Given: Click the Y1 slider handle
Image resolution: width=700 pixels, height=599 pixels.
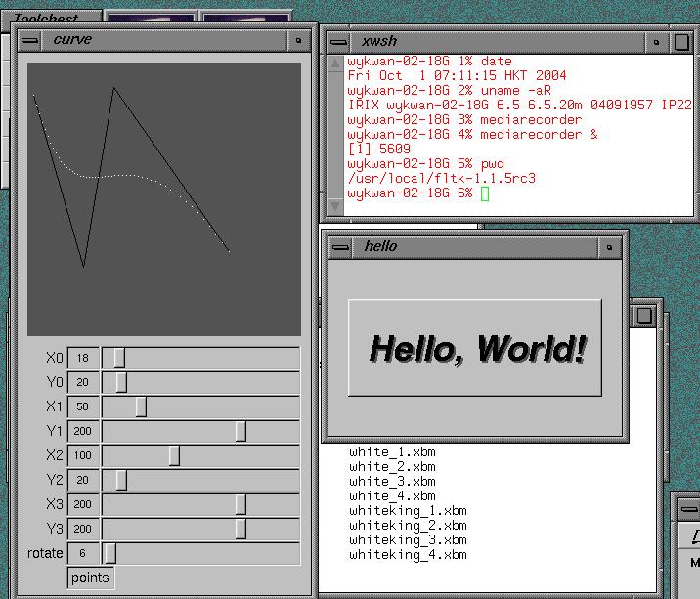Looking at the screenshot, I should (241, 431).
